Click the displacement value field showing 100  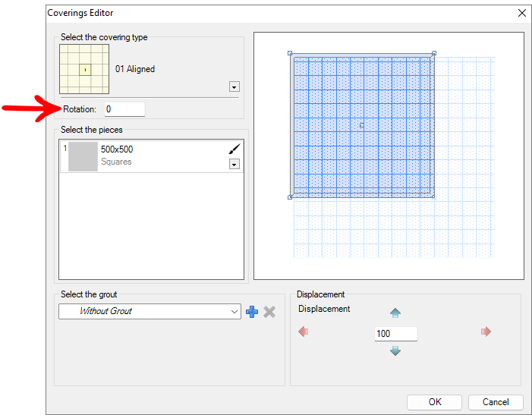396,334
